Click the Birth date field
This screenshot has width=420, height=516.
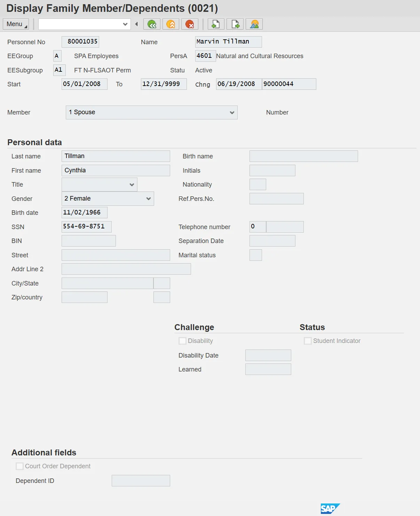[x=85, y=212]
